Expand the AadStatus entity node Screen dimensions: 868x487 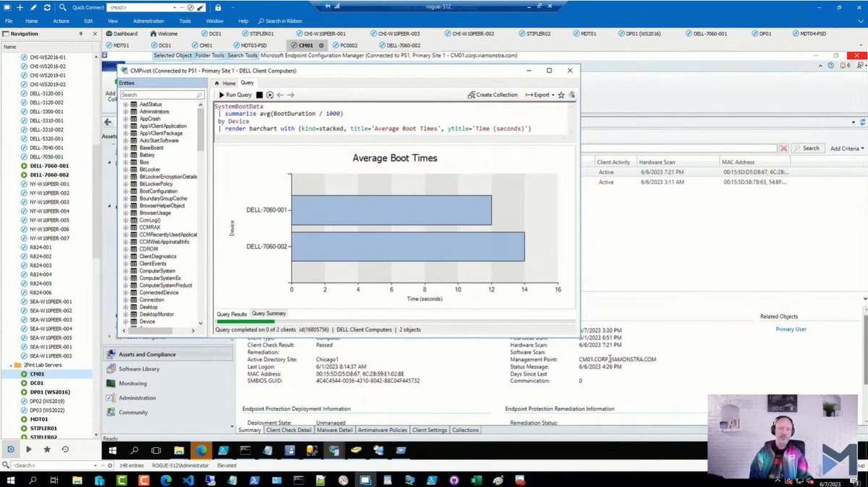[125, 104]
